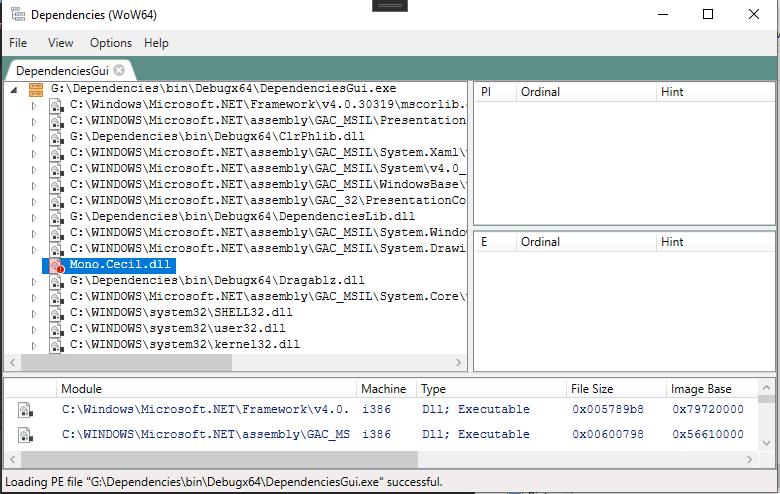780x494 pixels.
Task: Click the System.Drawi module icon
Action: (x=56, y=249)
